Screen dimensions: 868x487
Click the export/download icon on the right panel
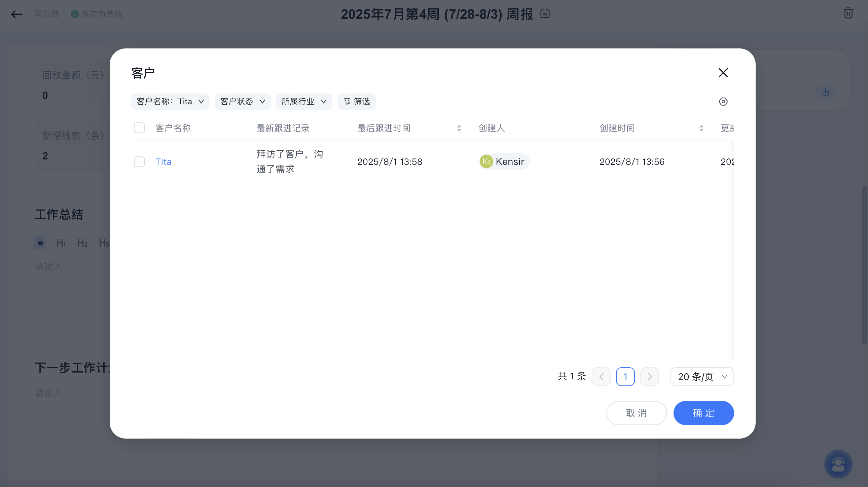826,92
